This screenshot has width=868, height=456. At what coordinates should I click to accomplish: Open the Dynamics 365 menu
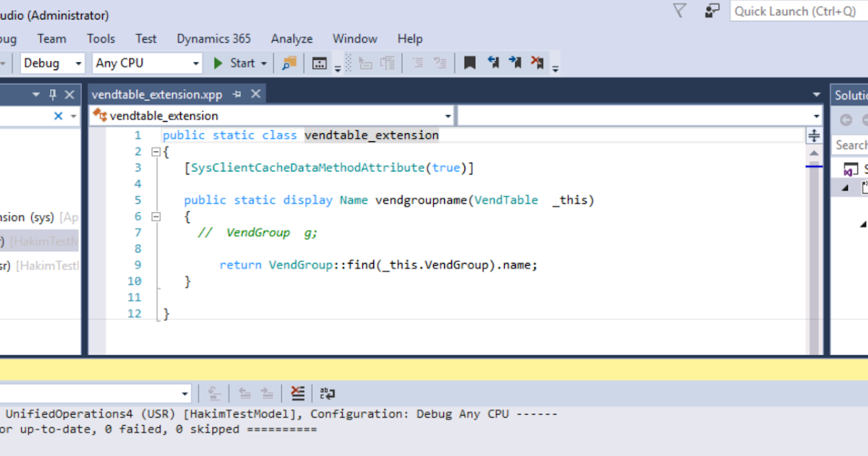[x=213, y=38]
